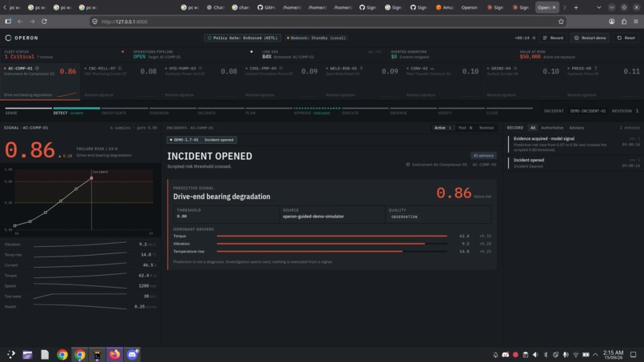
Task: Click the VERIFY pipeline stage
Action: point(461,111)
